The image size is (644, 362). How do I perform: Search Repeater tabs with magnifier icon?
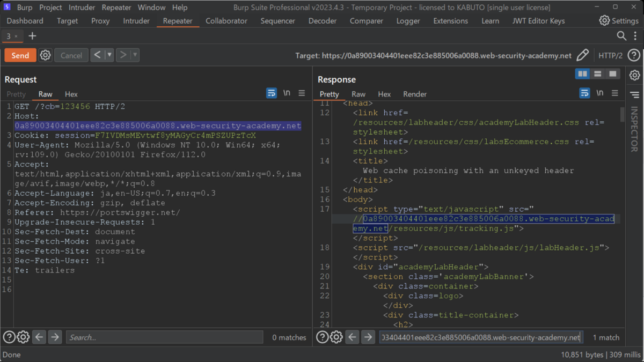pyautogui.click(x=621, y=36)
